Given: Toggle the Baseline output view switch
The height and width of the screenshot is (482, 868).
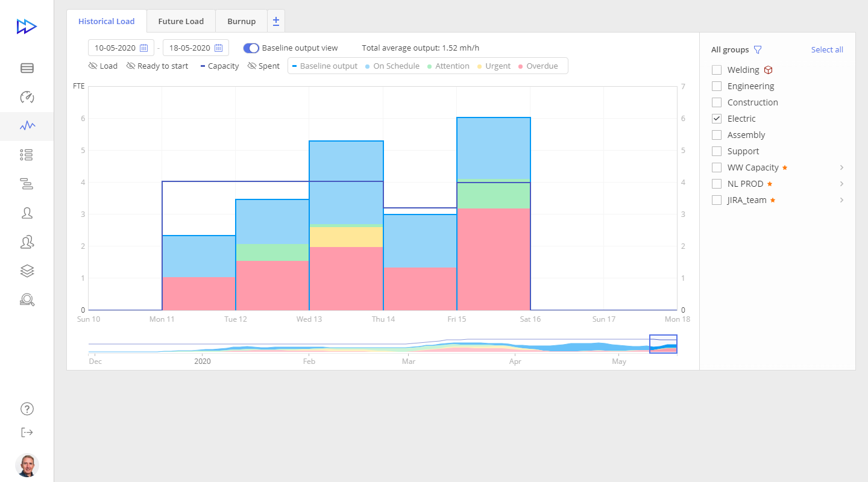Looking at the screenshot, I should [x=251, y=48].
